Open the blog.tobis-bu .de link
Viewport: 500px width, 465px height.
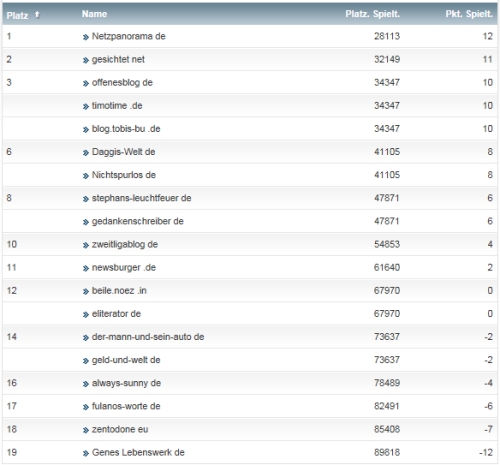point(126,129)
